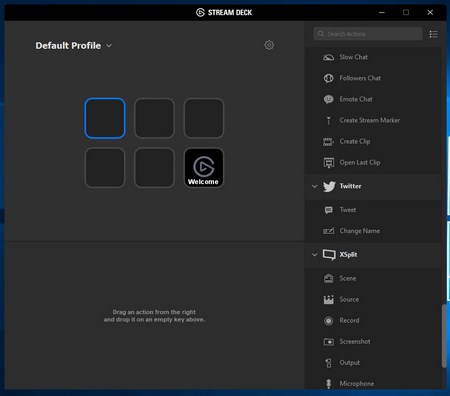Viewport: 450px width, 396px height.
Task: Click the Emote Chat icon
Action: point(328,99)
